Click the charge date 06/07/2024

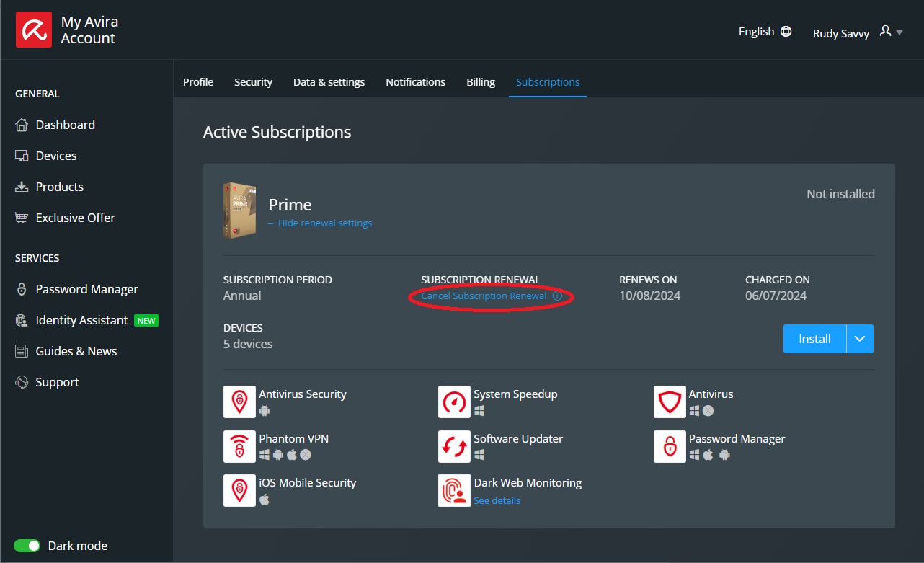click(776, 296)
